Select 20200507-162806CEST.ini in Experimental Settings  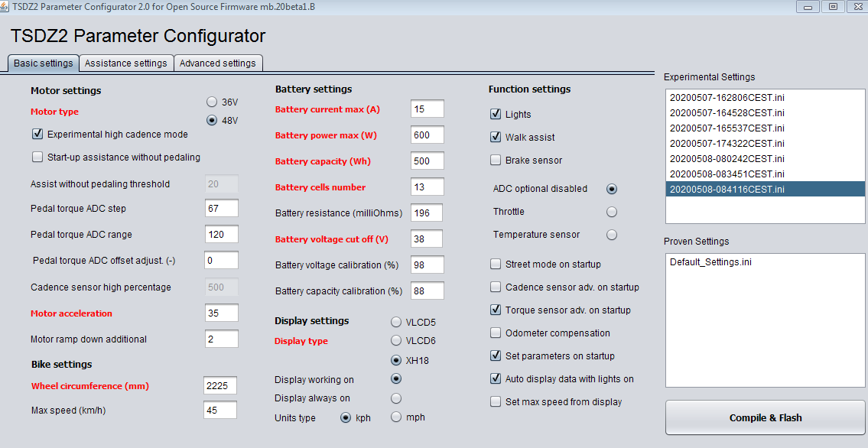[x=765, y=97]
